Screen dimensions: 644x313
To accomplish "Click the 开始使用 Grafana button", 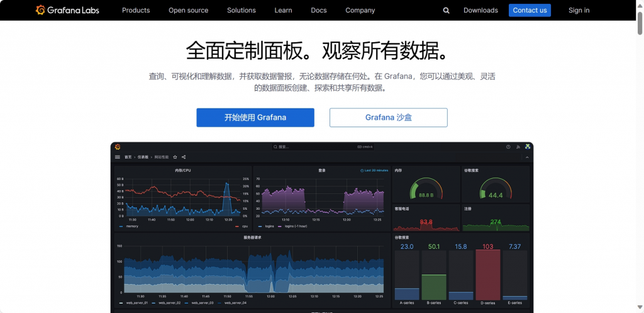I will point(255,118).
